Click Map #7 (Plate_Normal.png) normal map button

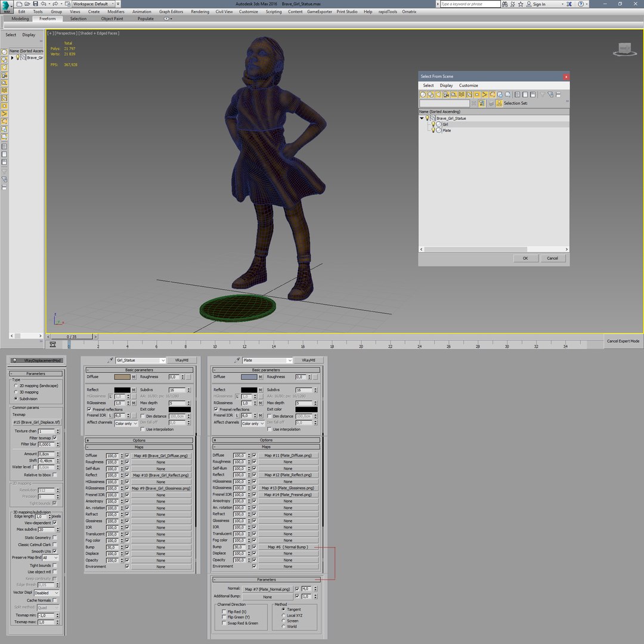(x=267, y=589)
